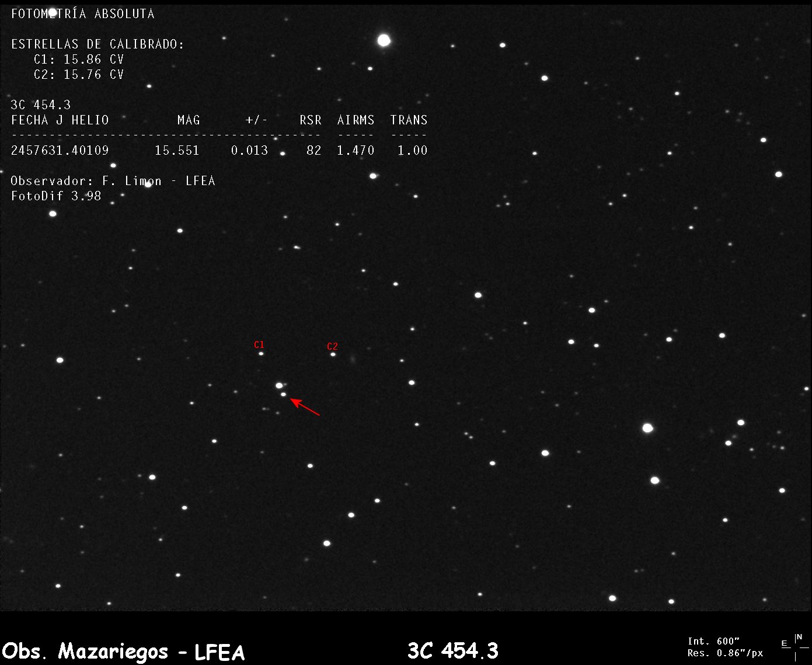This screenshot has width=812, height=665.
Task: Select the error value '0.013'
Action: tap(249, 151)
